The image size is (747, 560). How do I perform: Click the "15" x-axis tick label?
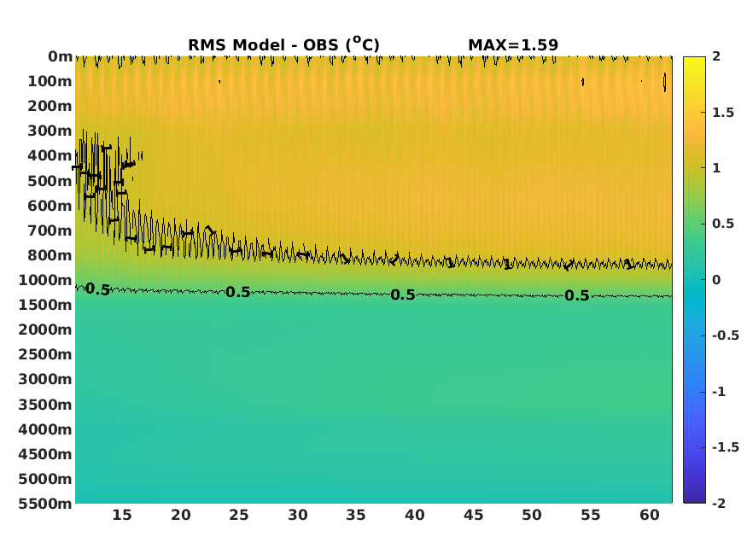tap(122, 516)
